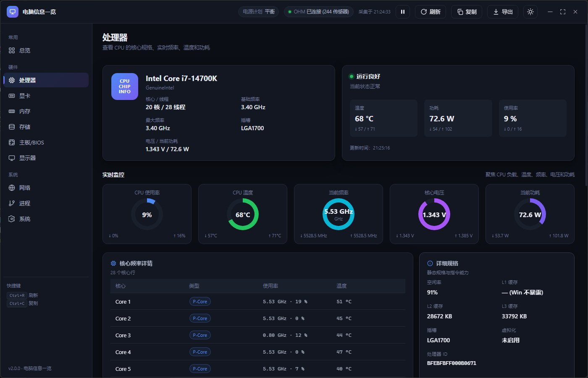The height and width of the screenshot is (378, 588).
Task: Click the 使用率 9 % status card
Action: pyautogui.click(x=533, y=118)
